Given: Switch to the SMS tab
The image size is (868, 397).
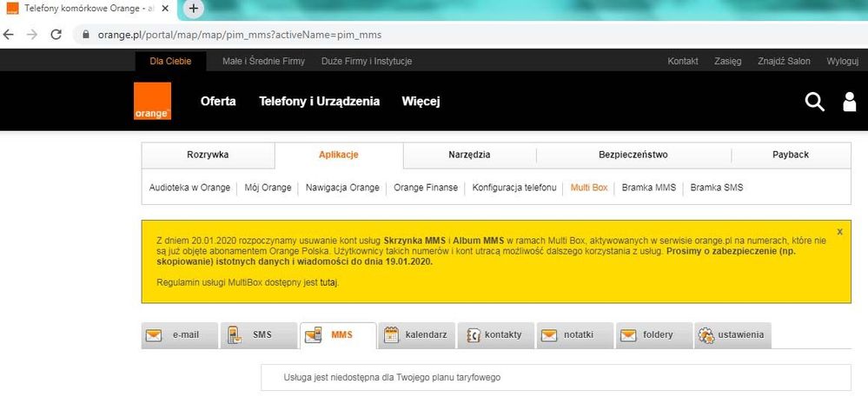Looking at the screenshot, I should (x=259, y=335).
